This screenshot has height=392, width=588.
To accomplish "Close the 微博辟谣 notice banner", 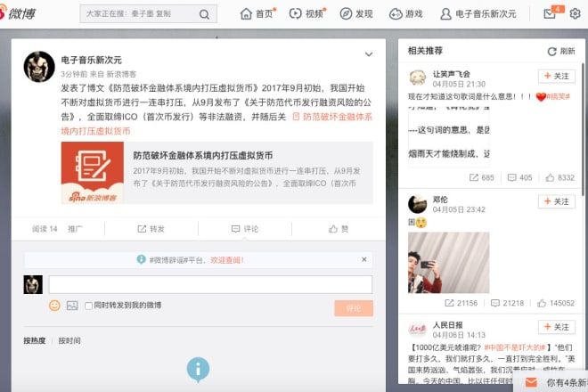I will (363, 259).
